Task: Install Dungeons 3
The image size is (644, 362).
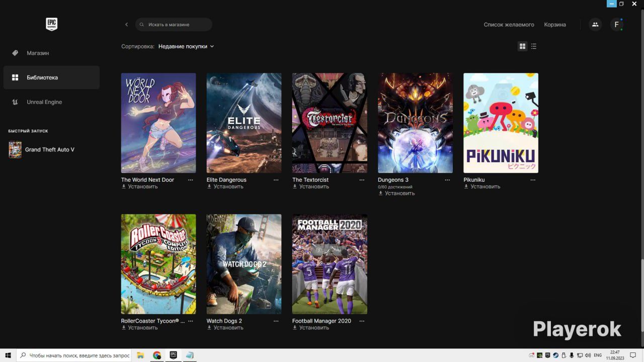Action: click(396, 193)
